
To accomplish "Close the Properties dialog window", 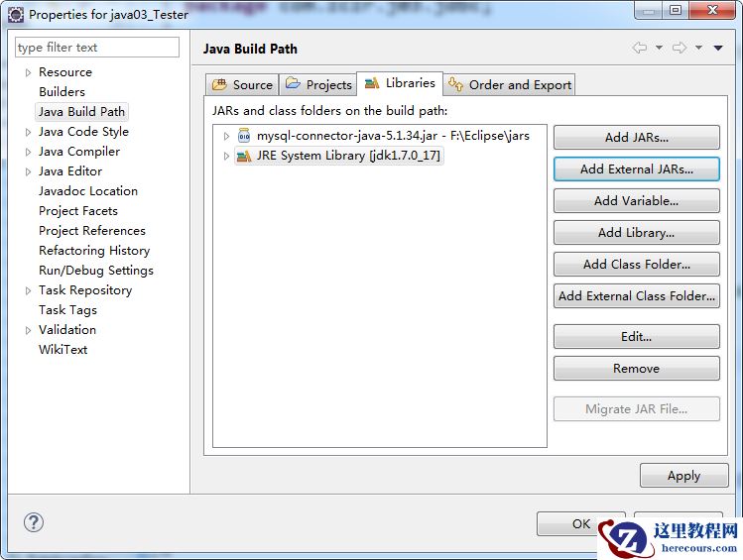I will point(712,10).
